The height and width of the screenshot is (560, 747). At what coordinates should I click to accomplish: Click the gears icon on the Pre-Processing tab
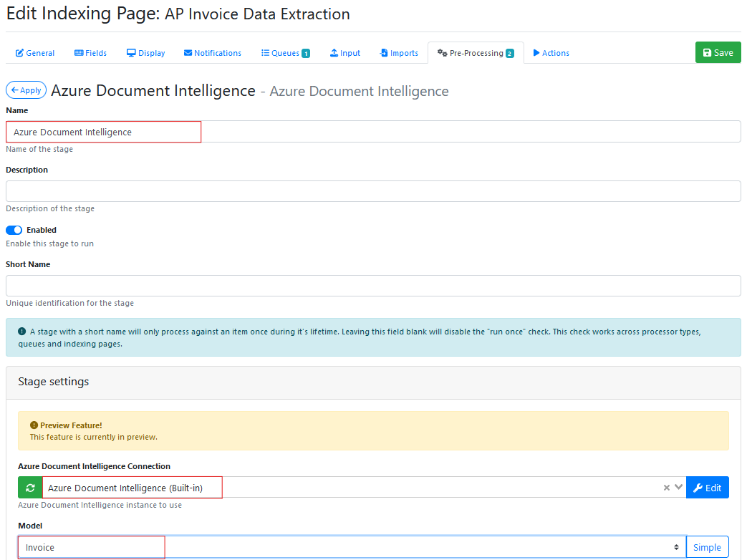(x=442, y=53)
